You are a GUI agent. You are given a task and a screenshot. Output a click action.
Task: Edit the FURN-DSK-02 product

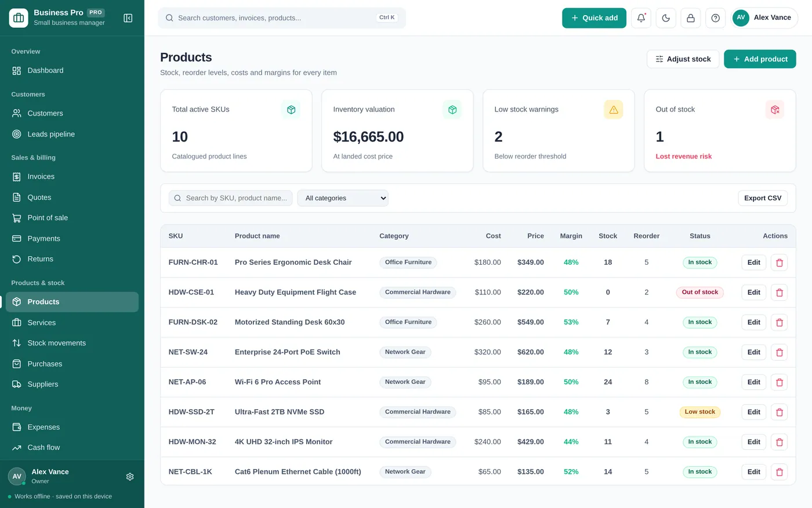[753, 322]
